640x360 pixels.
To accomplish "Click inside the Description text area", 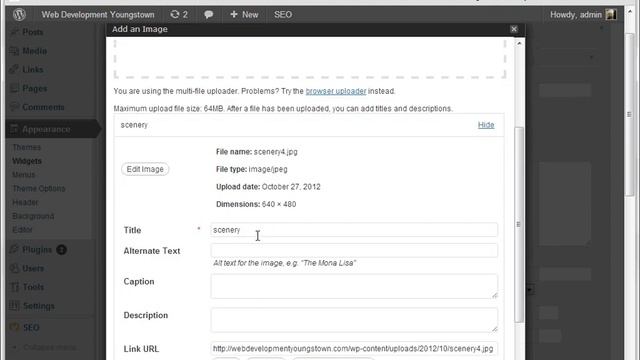I will click(x=354, y=320).
